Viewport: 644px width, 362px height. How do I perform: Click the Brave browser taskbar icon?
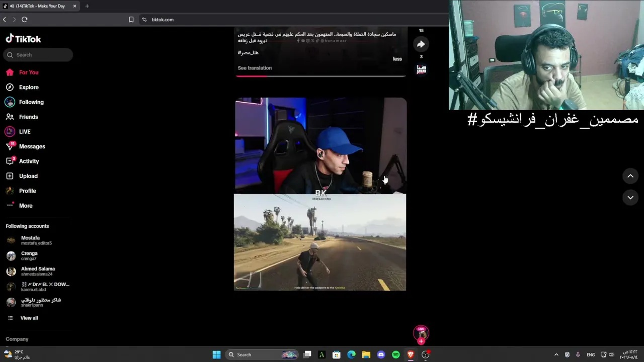point(411,354)
